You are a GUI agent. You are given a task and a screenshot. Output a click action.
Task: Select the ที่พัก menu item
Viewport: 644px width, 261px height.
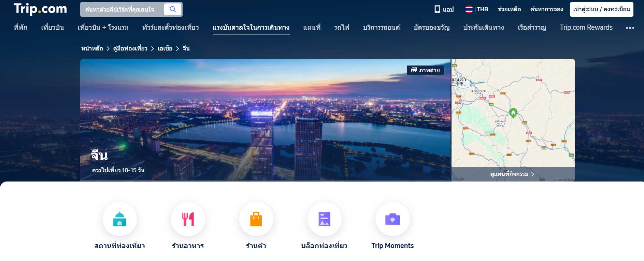click(x=20, y=27)
